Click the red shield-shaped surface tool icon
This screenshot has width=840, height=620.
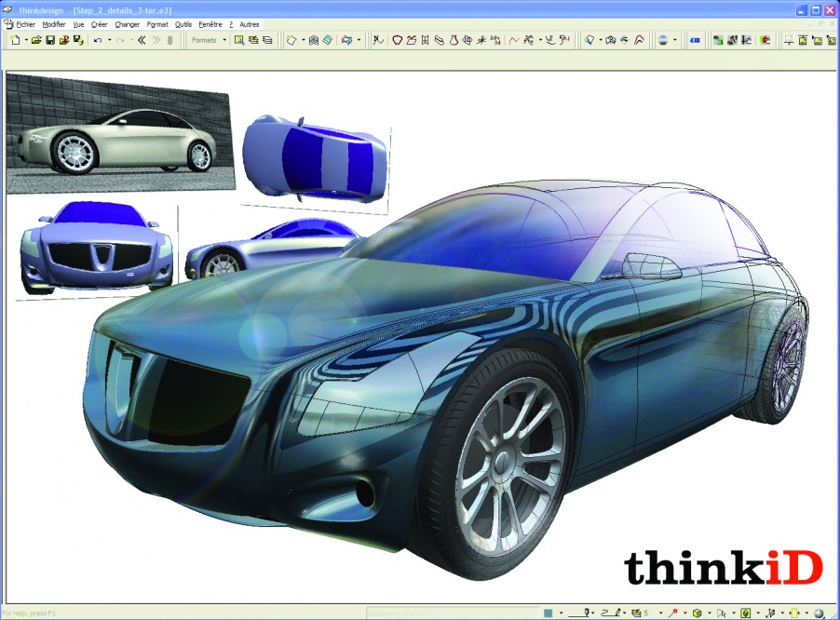pyautogui.click(x=397, y=40)
